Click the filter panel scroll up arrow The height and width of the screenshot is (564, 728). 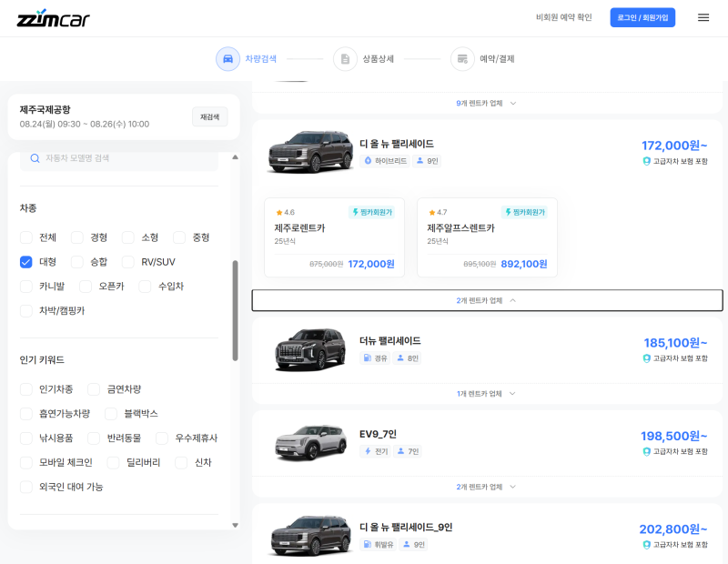click(236, 157)
